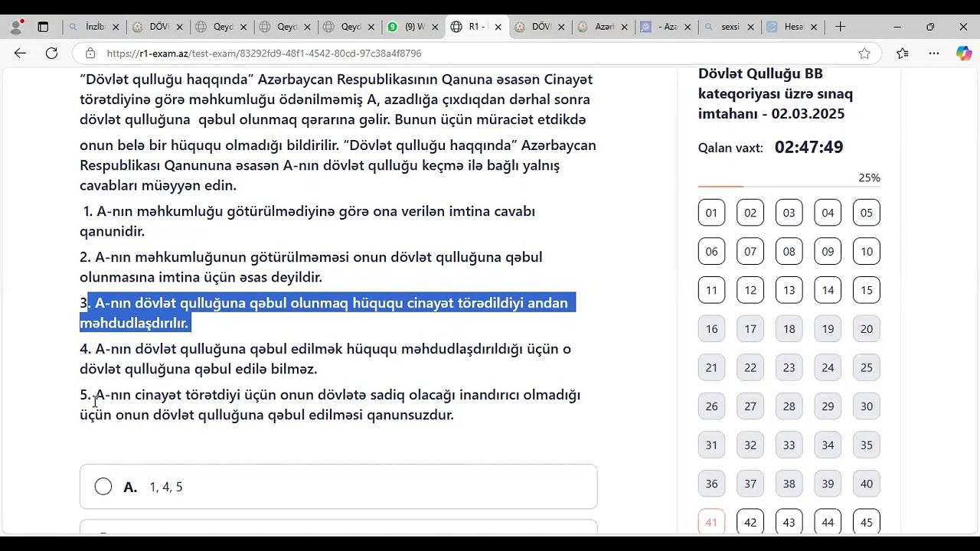
Task: Go to question 33
Action: click(x=789, y=445)
